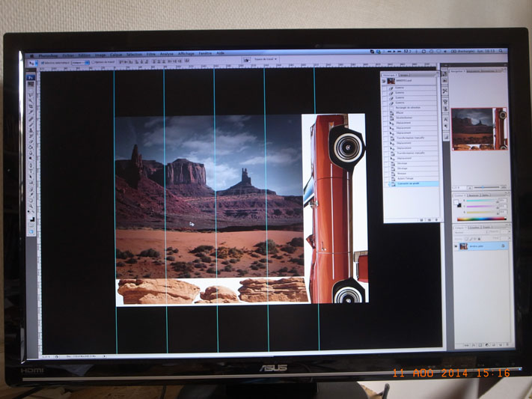Select the 'Rectangle de sélection' history state
Image resolution: width=532 pixels, height=399 pixels.
[x=411, y=108]
